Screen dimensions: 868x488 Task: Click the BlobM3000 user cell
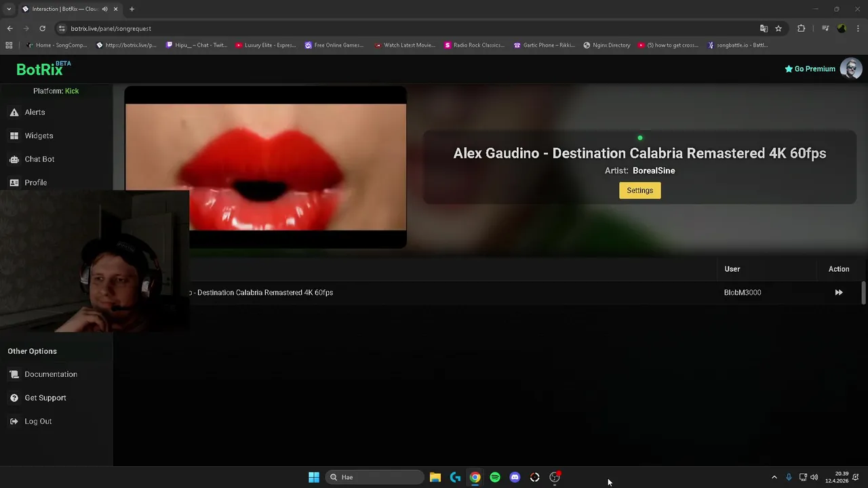[743, 293]
